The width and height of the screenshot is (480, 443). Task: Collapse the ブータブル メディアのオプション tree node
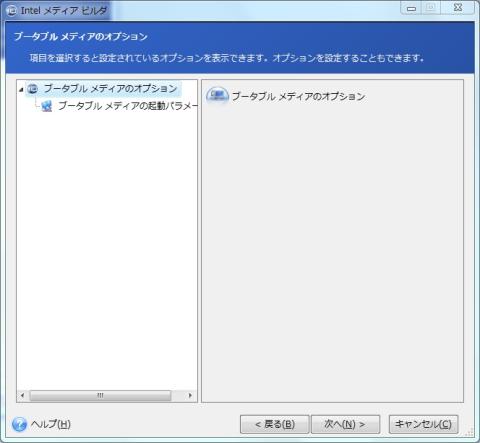click(x=21, y=89)
